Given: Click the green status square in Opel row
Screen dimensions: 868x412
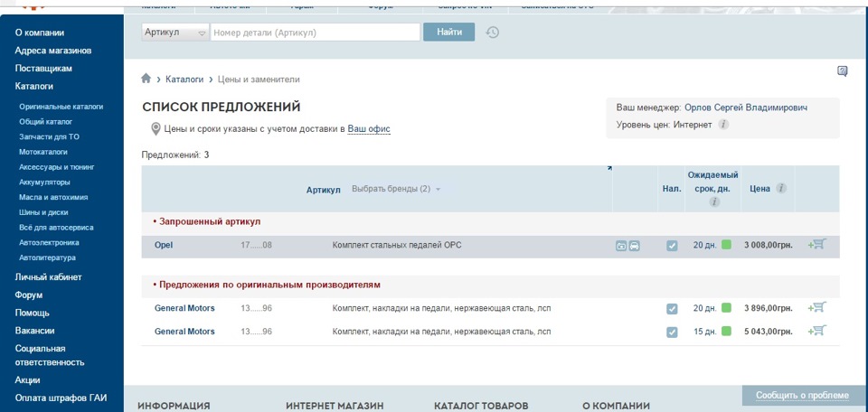Looking at the screenshot, I should 726,245.
